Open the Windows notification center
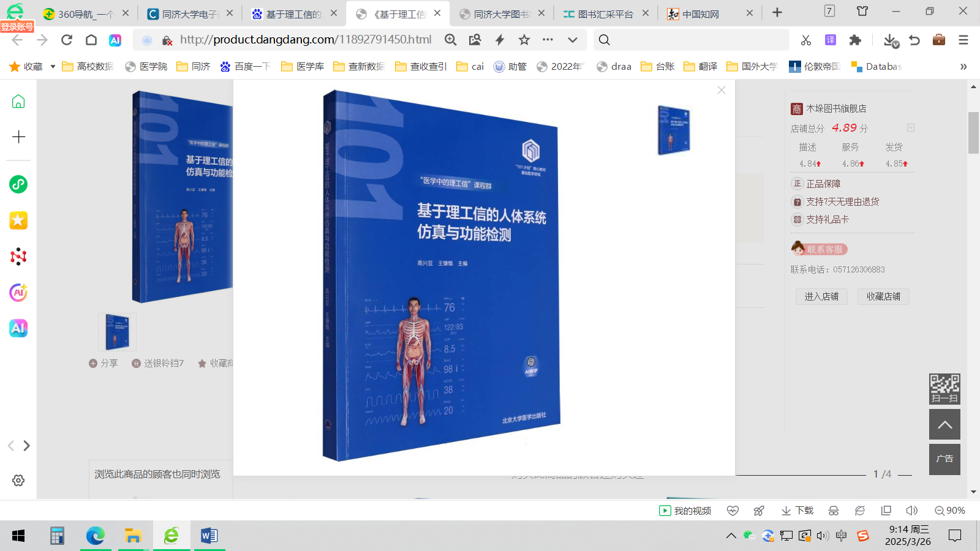Viewport: 980px width, 551px height. pyautogui.click(x=955, y=536)
